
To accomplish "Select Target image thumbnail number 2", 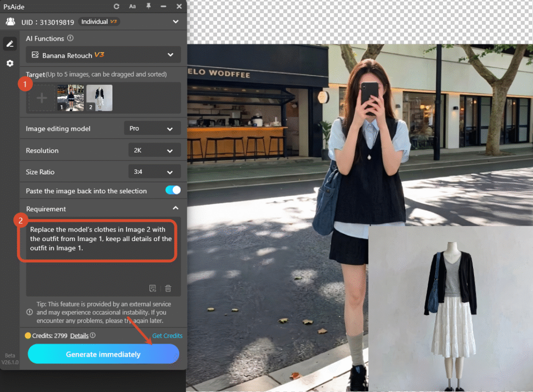I will point(99,98).
